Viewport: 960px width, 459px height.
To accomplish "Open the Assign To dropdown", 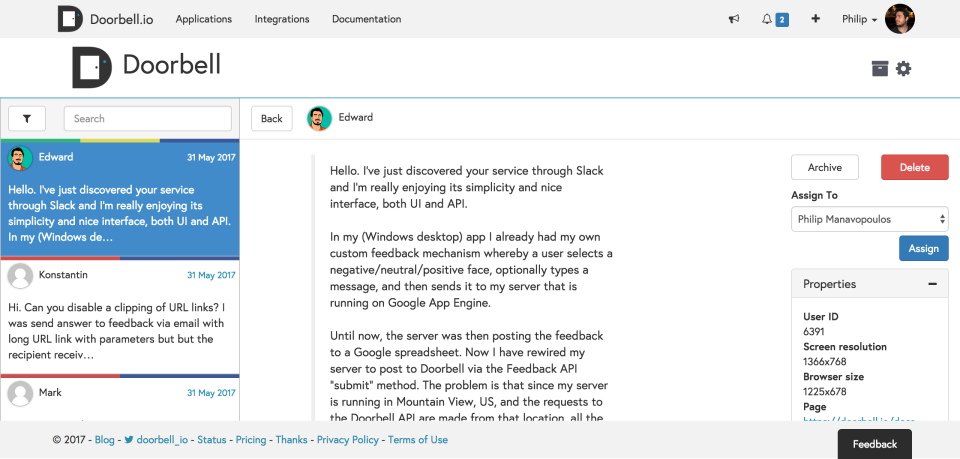I will click(869, 219).
